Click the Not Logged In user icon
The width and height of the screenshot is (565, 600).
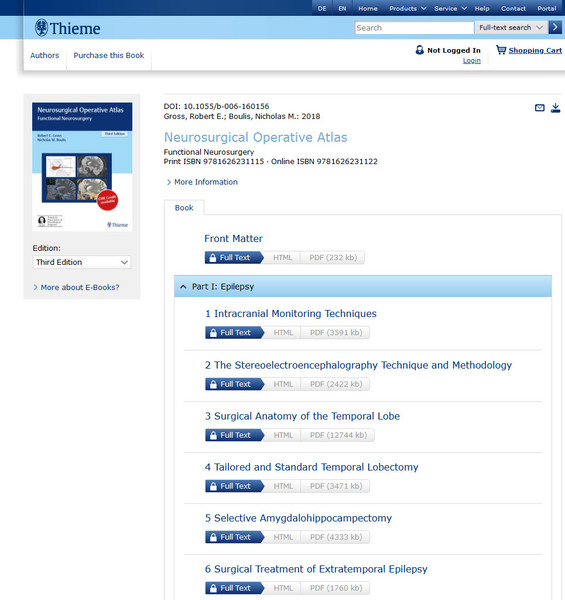pyautogui.click(x=420, y=50)
